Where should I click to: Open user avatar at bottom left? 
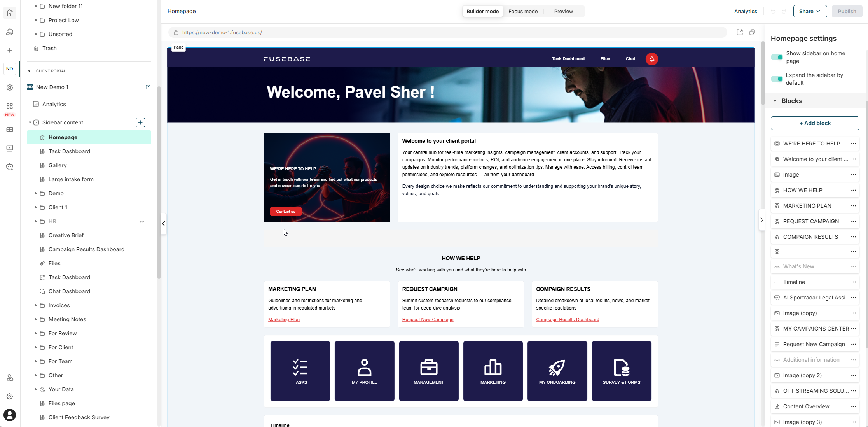click(x=10, y=415)
